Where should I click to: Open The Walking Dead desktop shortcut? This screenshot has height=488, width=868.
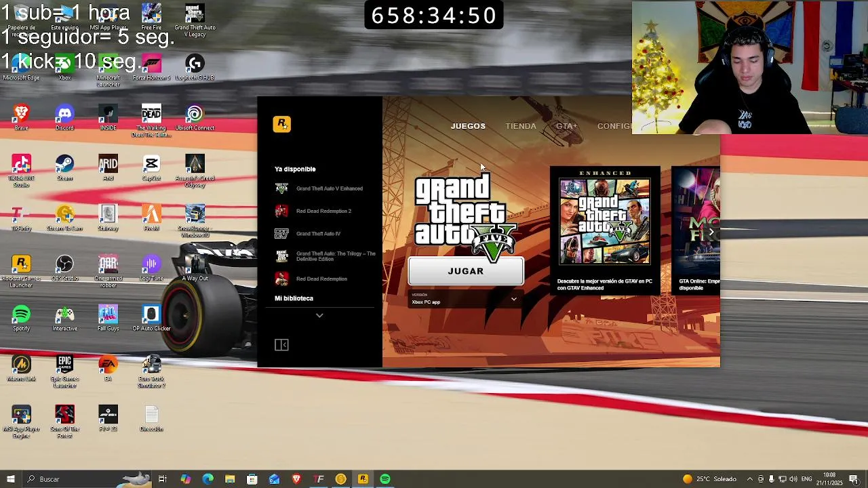pos(151,121)
